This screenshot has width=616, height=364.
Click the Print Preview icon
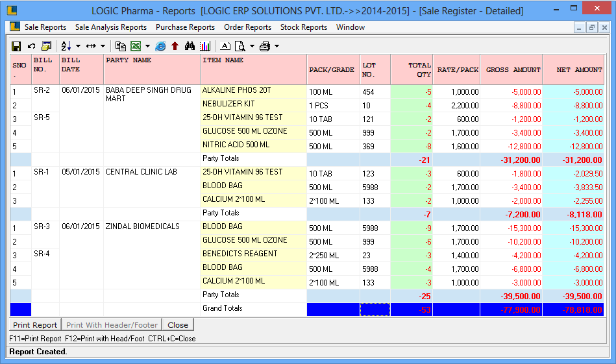pos(240,46)
